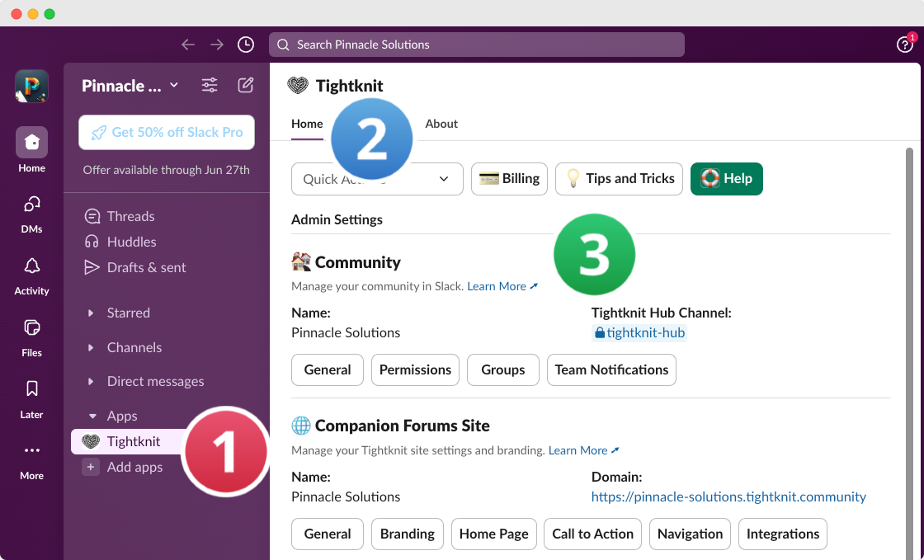Screen dimensions: 924x560
Task: Click the green Help button
Action: click(x=727, y=179)
